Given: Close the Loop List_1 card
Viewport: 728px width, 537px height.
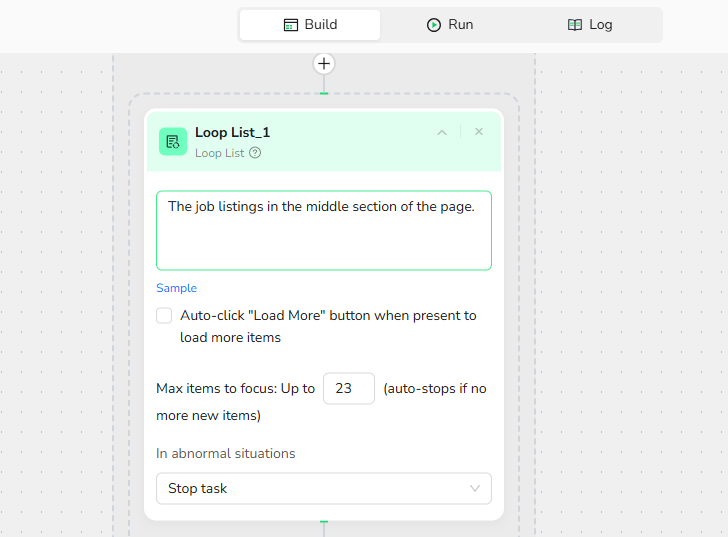Looking at the screenshot, I should (479, 132).
